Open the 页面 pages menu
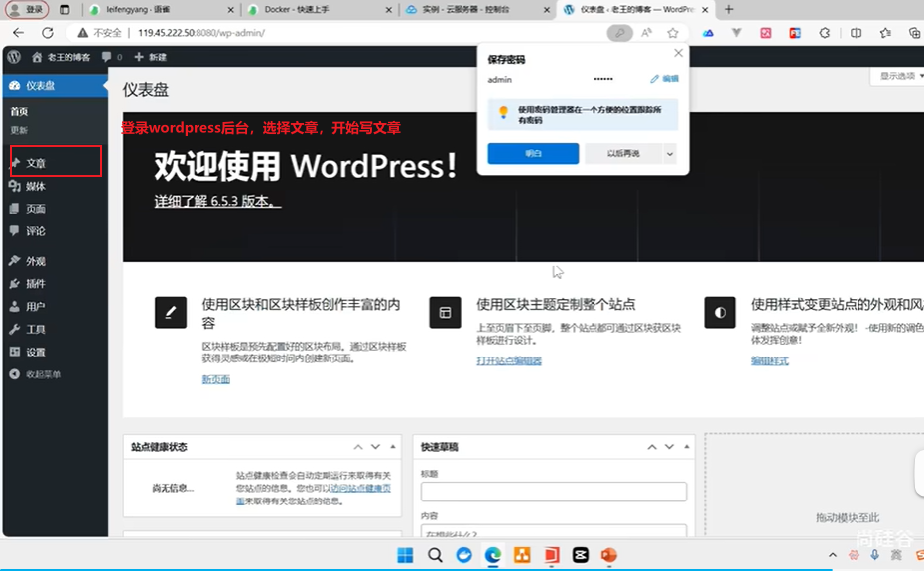 (56, 209)
